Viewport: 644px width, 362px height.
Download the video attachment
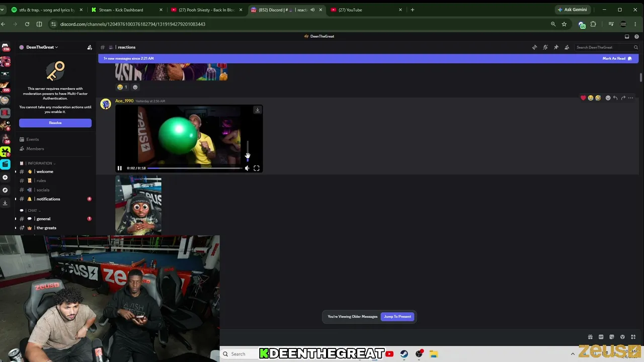click(x=257, y=110)
